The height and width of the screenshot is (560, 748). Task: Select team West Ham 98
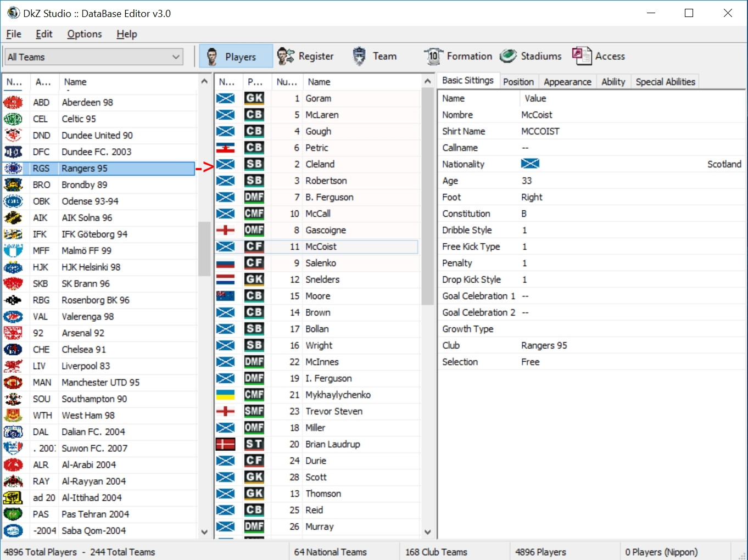click(x=99, y=416)
